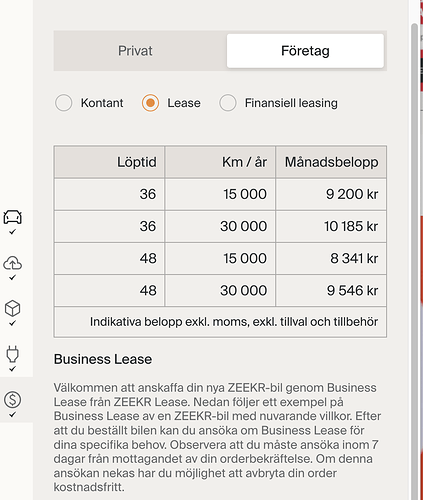Select the cloud upload step icon
The image size is (423, 500).
coord(13,263)
